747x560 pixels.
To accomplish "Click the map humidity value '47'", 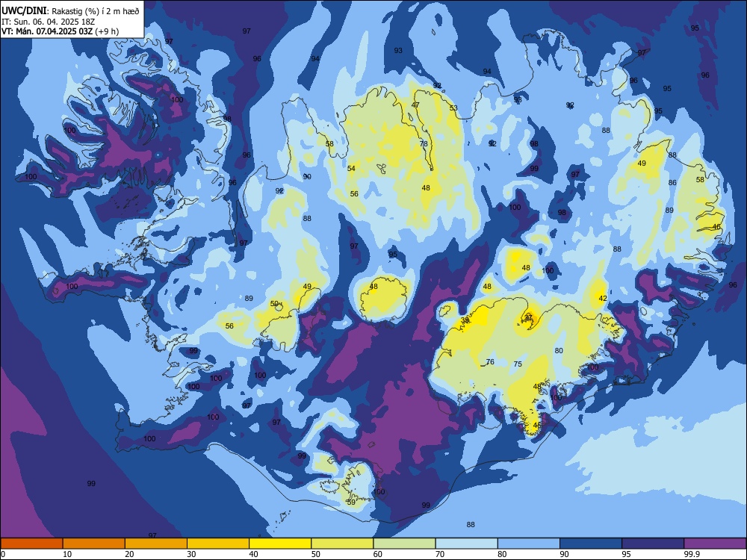I will tap(415, 105).
